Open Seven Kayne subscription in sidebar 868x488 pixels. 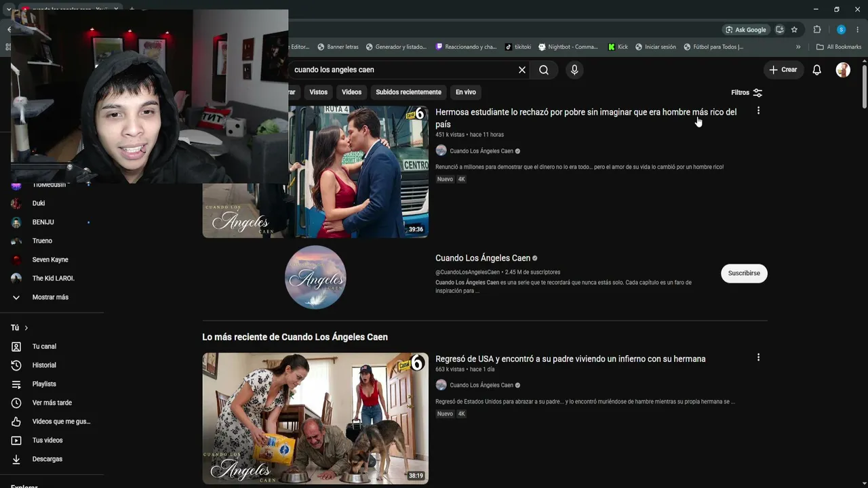(52, 260)
